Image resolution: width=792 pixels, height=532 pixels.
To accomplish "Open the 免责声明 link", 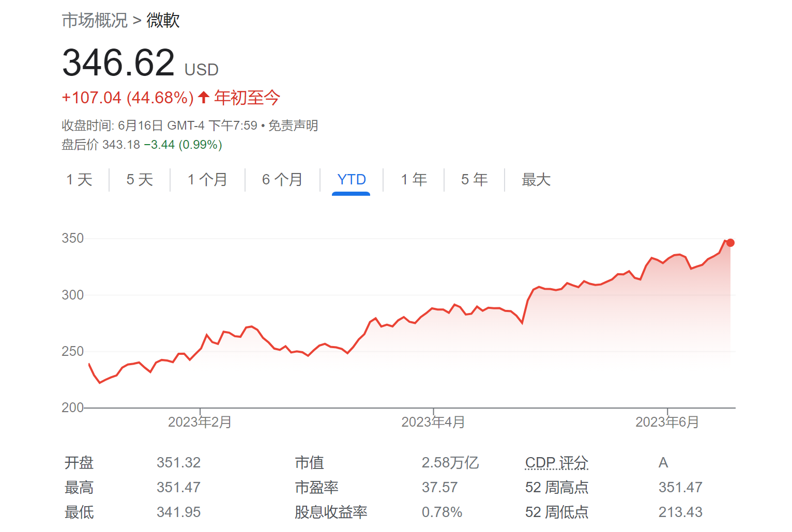I will (293, 126).
